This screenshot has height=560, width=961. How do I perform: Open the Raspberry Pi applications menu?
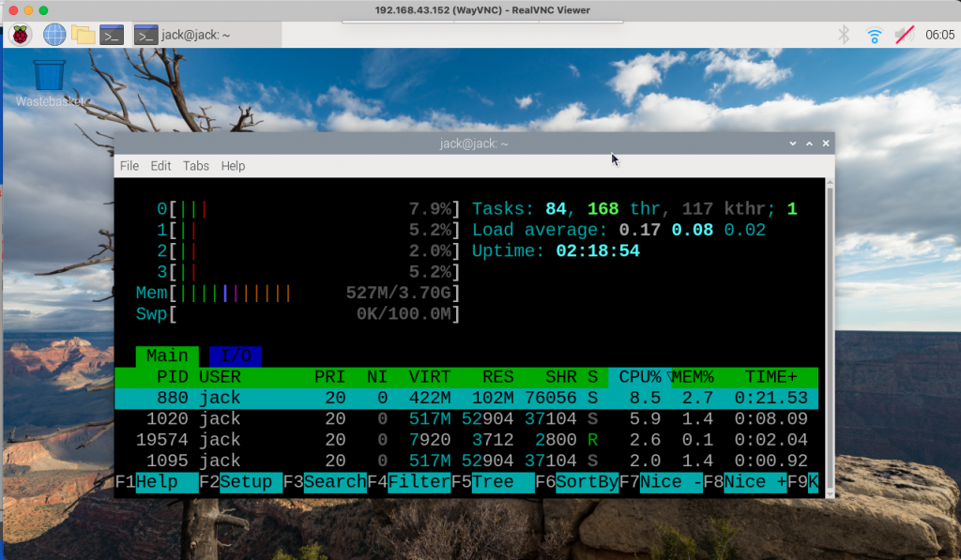point(20,36)
